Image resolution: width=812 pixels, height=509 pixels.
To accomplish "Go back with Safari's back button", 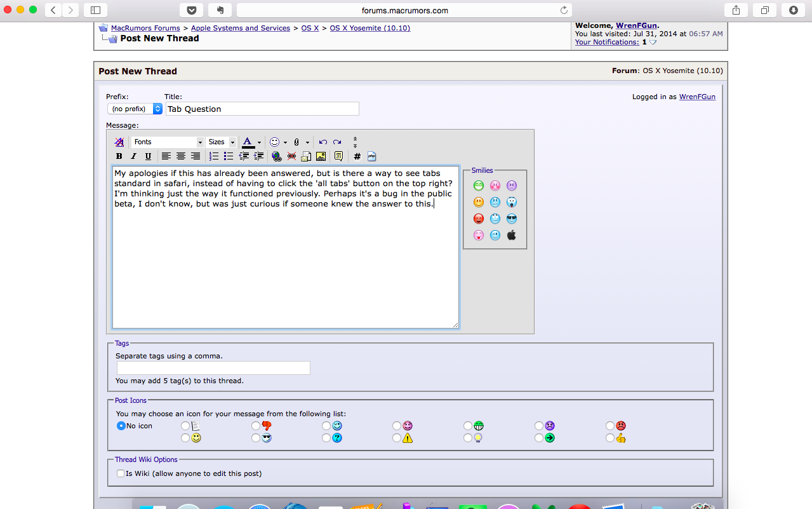I will click(x=53, y=10).
